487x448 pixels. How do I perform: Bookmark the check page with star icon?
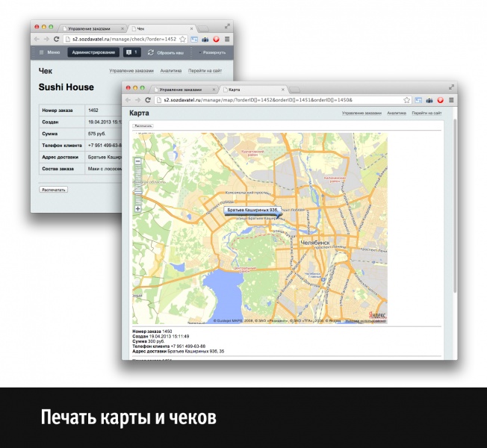[x=182, y=39]
